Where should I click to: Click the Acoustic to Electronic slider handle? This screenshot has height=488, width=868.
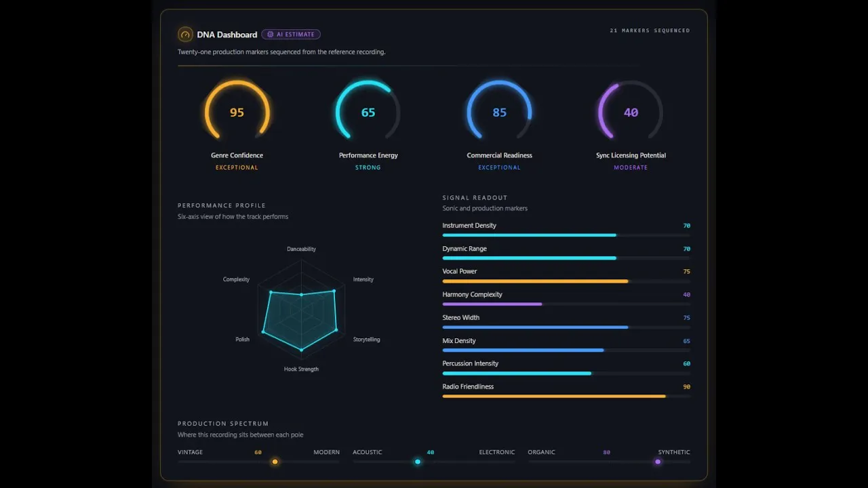[x=418, y=462]
